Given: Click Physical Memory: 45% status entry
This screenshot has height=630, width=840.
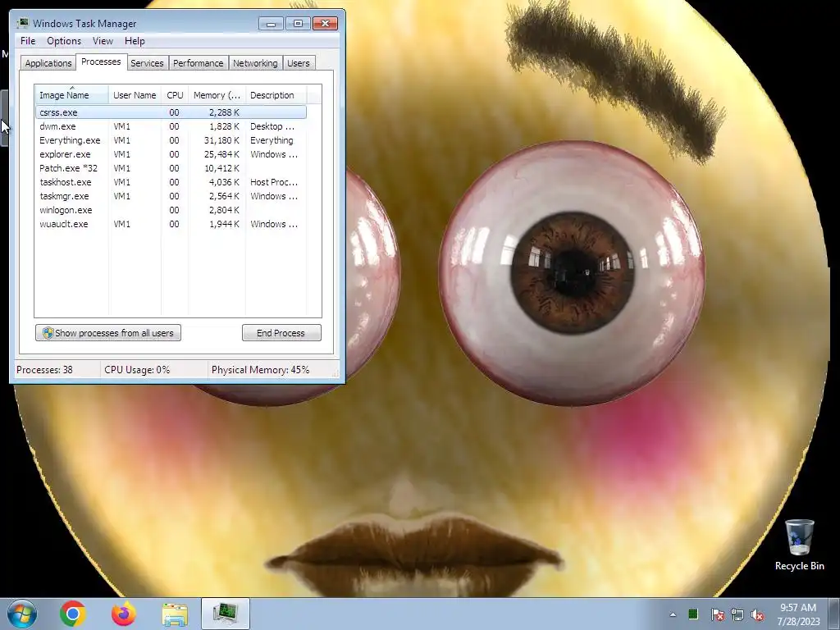Looking at the screenshot, I should pos(260,370).
